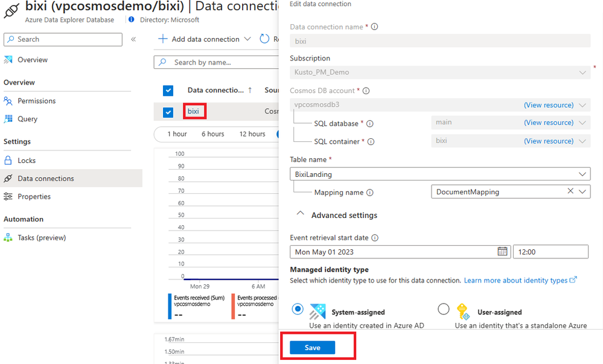Screen dimensions: 603x364
Task: Select System-assigned identity radio button
Action: click(298, 309)
